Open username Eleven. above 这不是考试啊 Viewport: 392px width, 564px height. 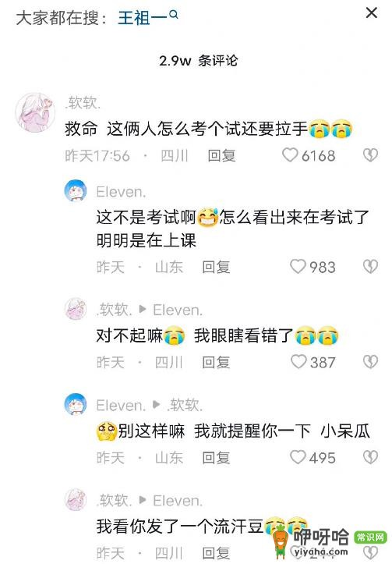point(121,192)
